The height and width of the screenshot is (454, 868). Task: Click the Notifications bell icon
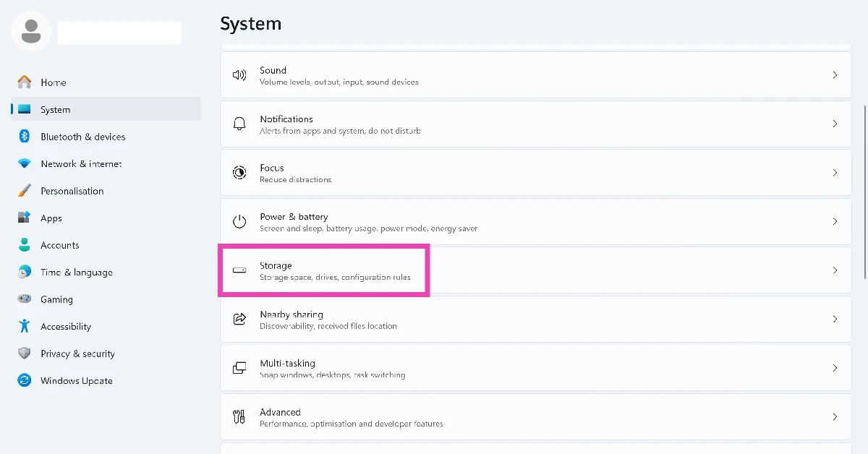[x=239, y=124]
